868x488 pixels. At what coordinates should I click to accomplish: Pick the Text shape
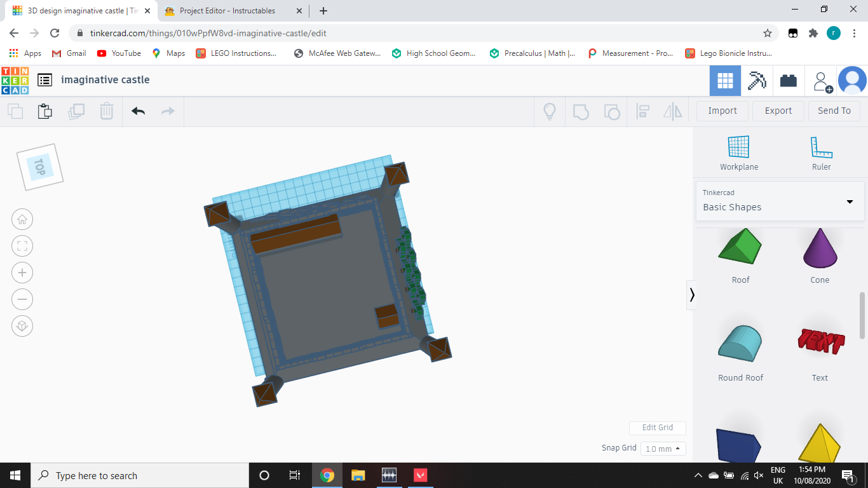(x=820, y=343)
